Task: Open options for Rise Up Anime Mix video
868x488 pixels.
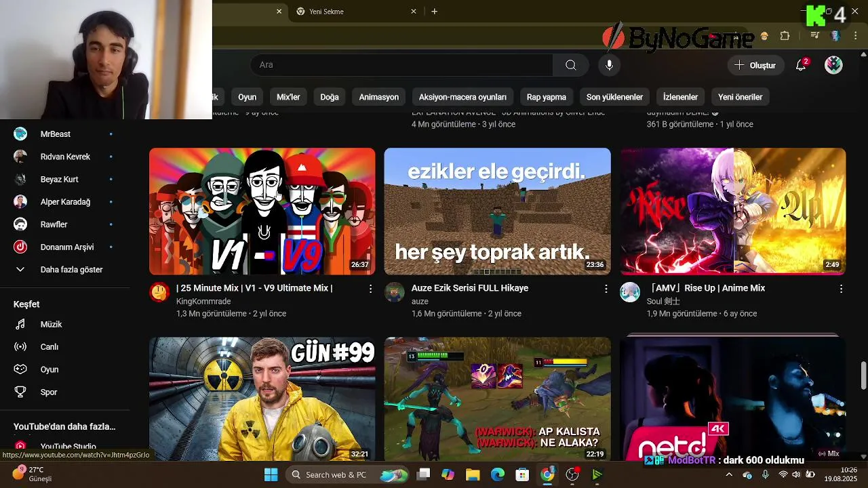Action: pos(841,289)
